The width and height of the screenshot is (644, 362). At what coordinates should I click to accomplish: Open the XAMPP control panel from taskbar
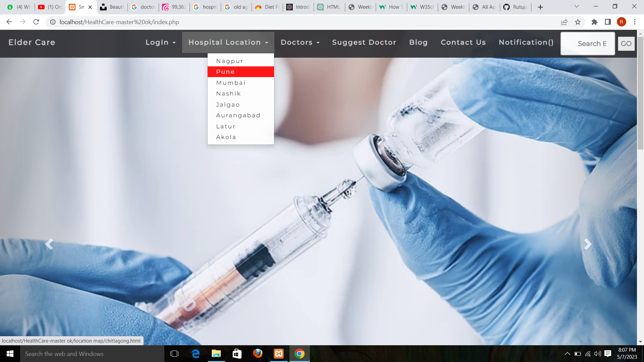point(278,354)
